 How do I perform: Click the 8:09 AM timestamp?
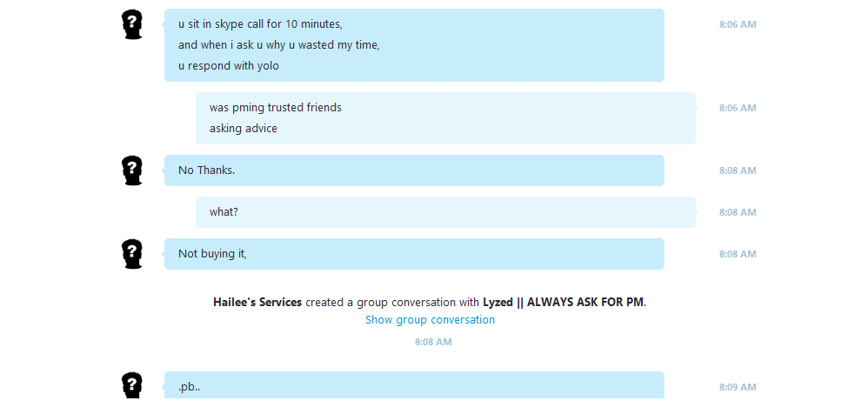(x=738, y=387)
